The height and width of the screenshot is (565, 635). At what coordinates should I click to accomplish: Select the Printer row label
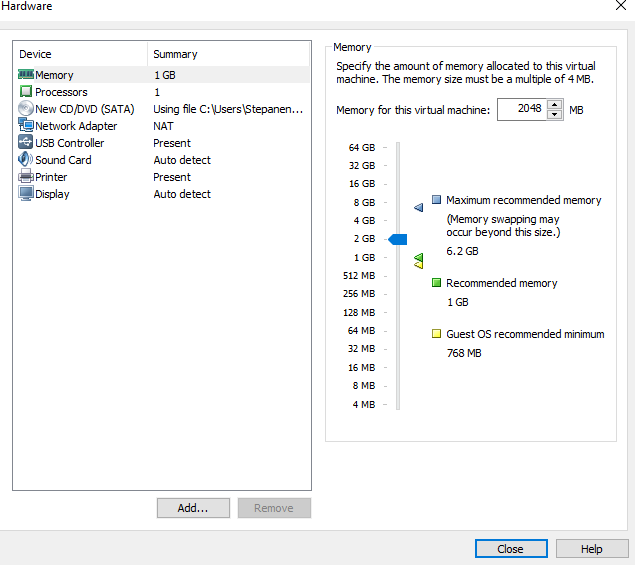tap(51, 177)
